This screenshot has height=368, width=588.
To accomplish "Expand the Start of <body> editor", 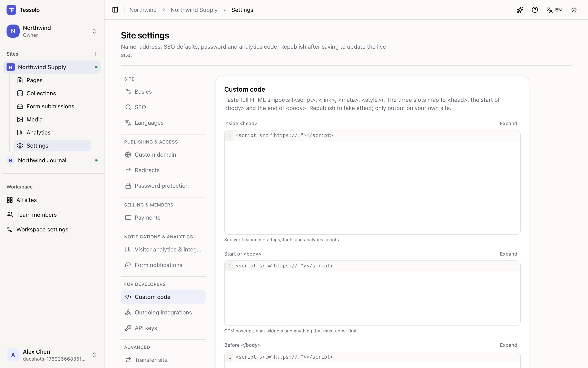I will click(x=508, y=254).
